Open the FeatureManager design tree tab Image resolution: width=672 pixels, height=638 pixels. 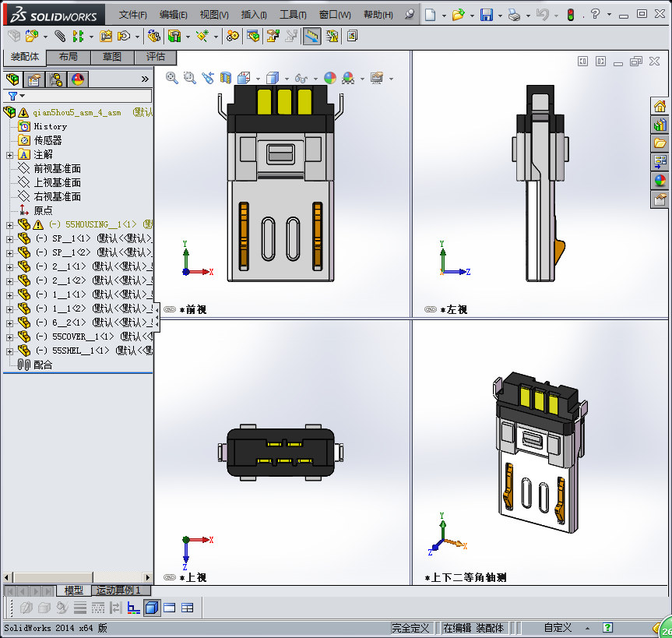[13, 79]
